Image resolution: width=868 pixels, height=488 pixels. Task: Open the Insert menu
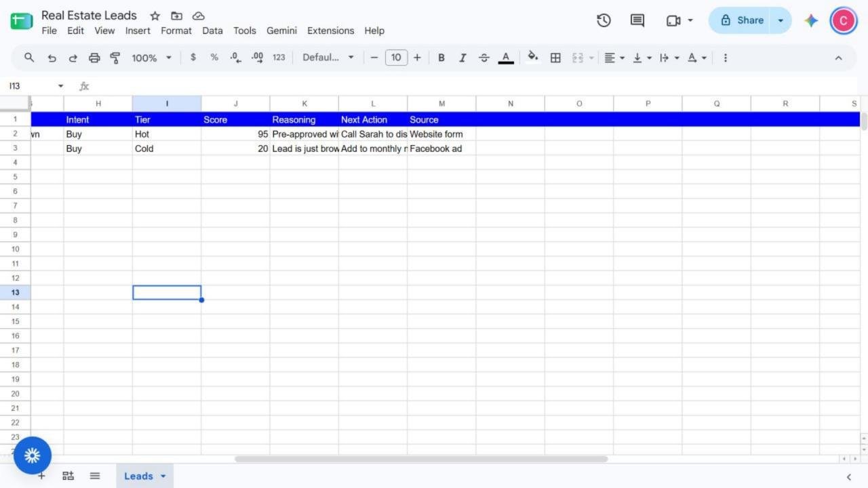click(138, 30)
